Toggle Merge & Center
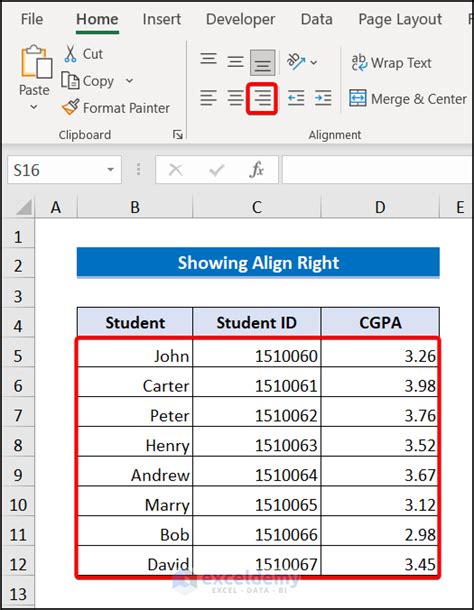Viewport: 474px width, 610px height. pyautogui.click(x=407, y=99)
